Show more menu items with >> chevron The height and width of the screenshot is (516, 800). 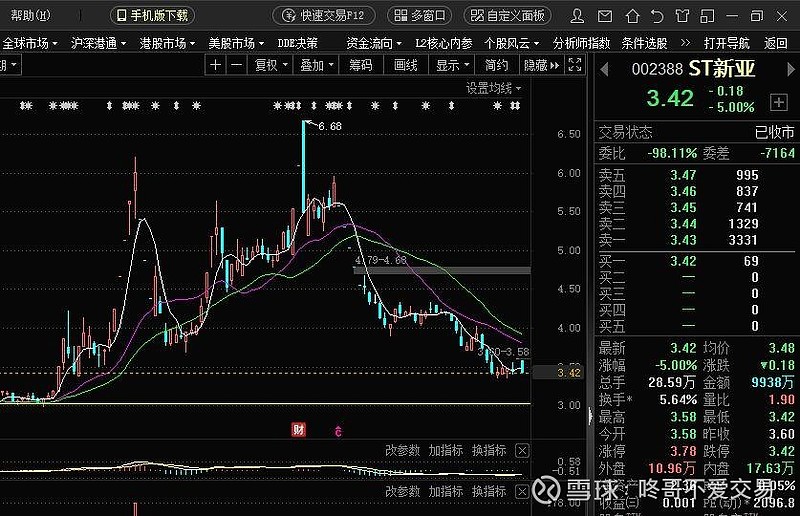(x=685, y=43)
